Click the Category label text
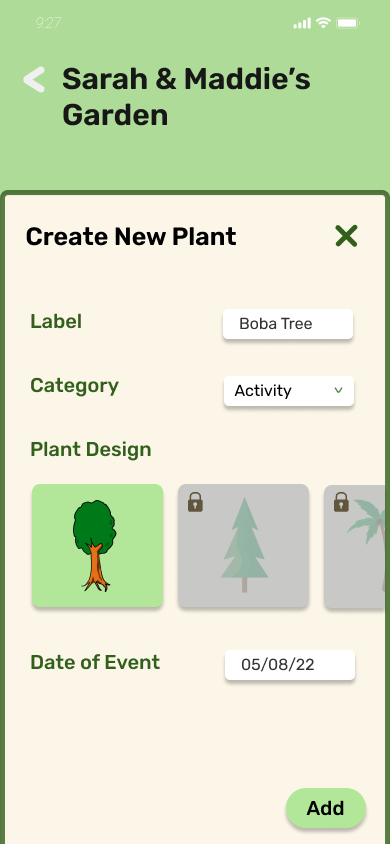Screen dimensions: 390x844 click(74, 386)
